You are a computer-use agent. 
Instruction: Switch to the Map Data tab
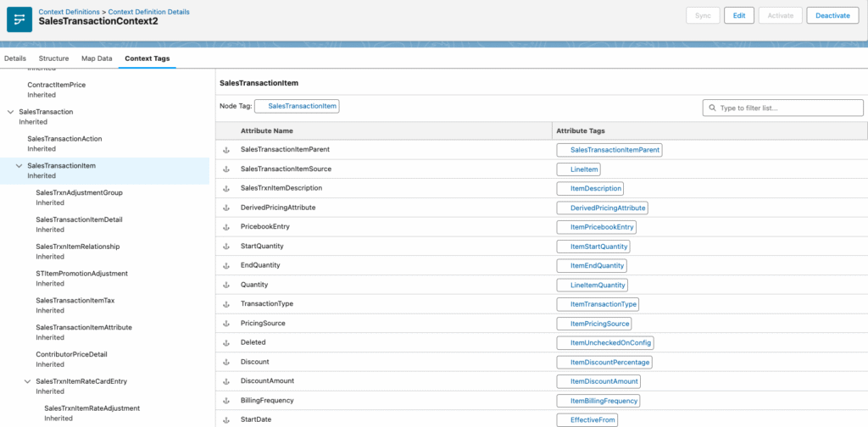tap(97, 58)
